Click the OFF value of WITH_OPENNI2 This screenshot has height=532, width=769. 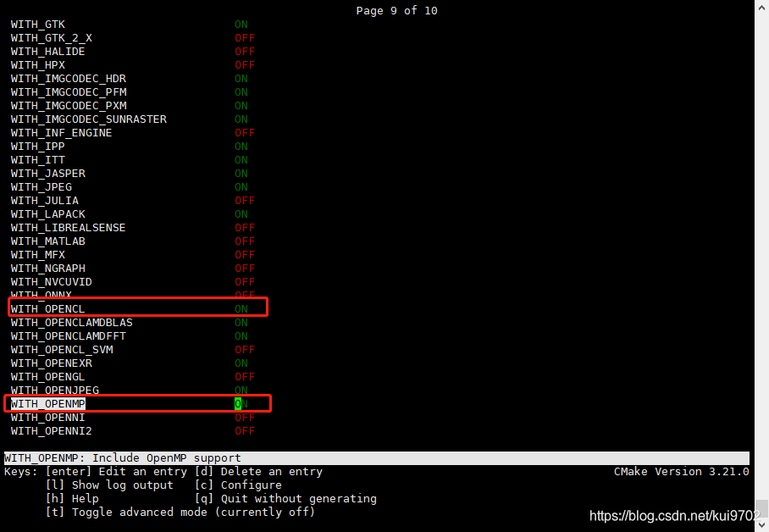[x=245, y=431]
